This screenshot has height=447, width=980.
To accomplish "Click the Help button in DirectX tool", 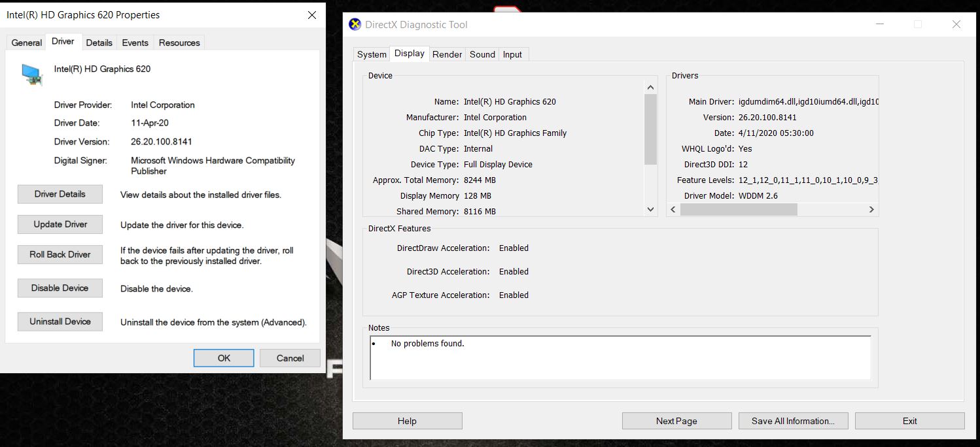I will pyautogui.click(x=407, y=421).
